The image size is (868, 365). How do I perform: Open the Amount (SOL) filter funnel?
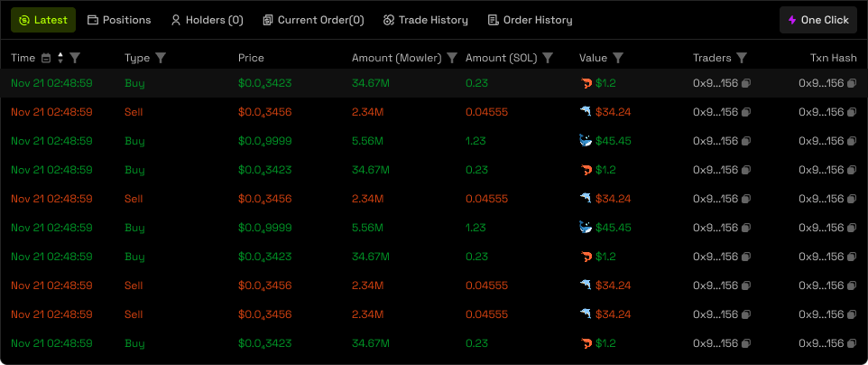click(545, 58)
